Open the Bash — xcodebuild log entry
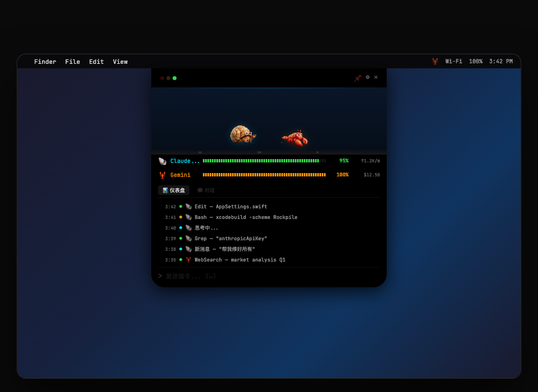 (x=269, y=217)
